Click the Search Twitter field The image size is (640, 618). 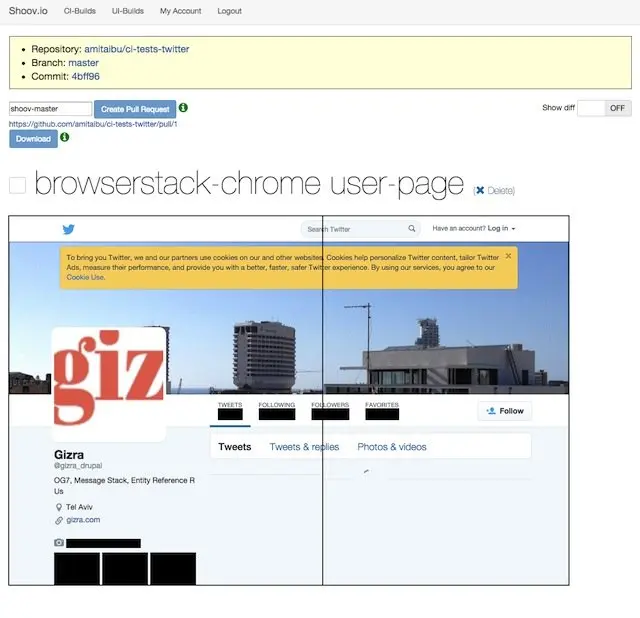click(x=361, y=229)
